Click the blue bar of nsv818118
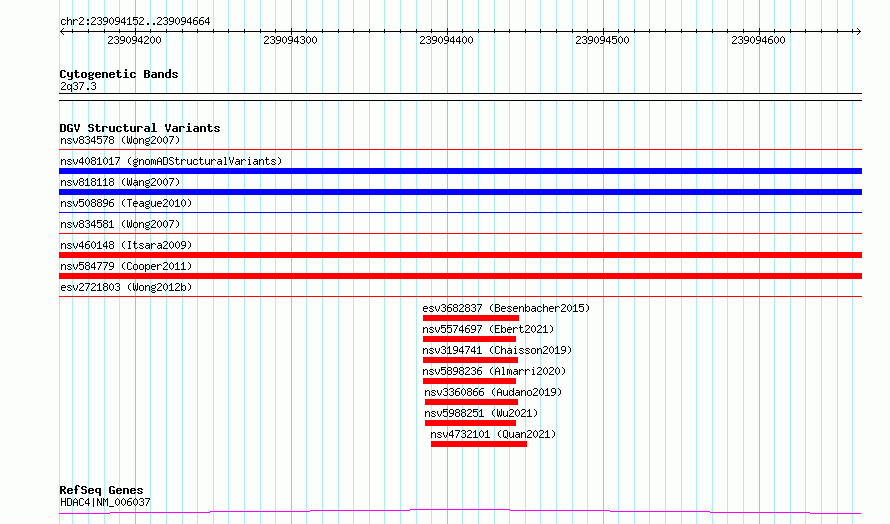 (x=460, y=192)
